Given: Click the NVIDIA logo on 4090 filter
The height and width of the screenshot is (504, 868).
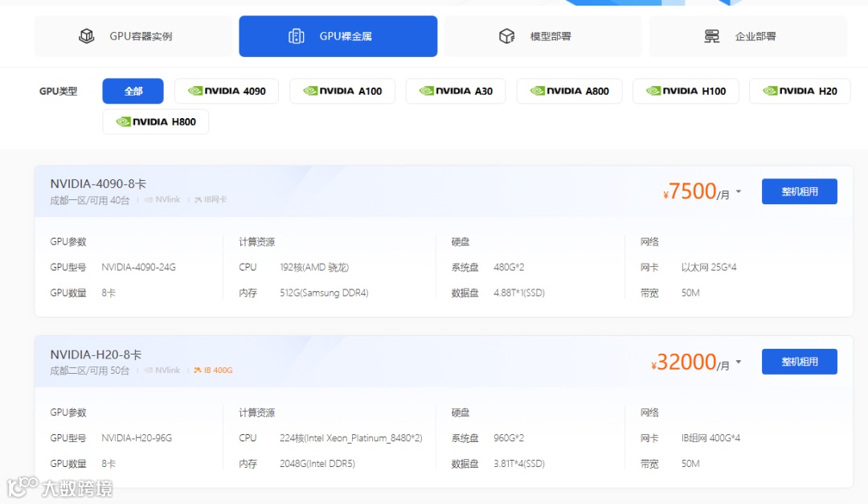Looking at the screenshot, I should [x=194, y=91].
